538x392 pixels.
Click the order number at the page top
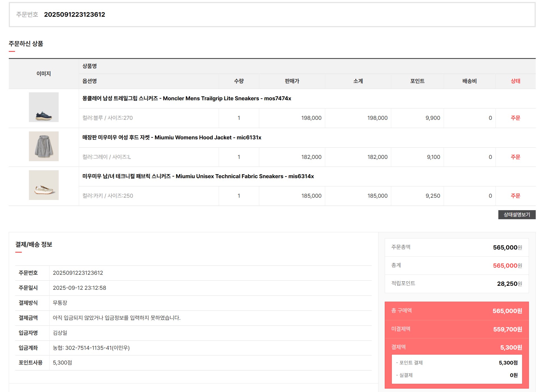pyautogui.click(x=75, y=15)
